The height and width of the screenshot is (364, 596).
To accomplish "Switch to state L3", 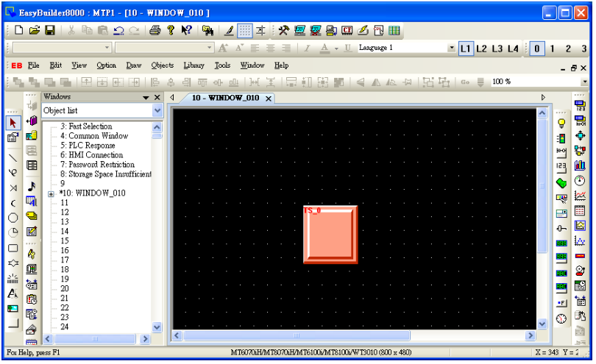I will (x=497, y=49).
